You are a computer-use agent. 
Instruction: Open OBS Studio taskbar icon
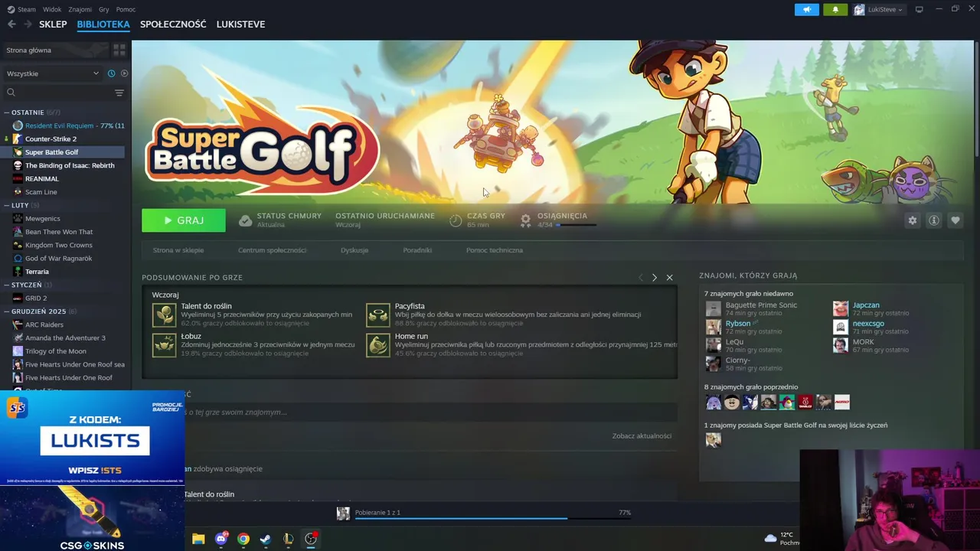310,539
